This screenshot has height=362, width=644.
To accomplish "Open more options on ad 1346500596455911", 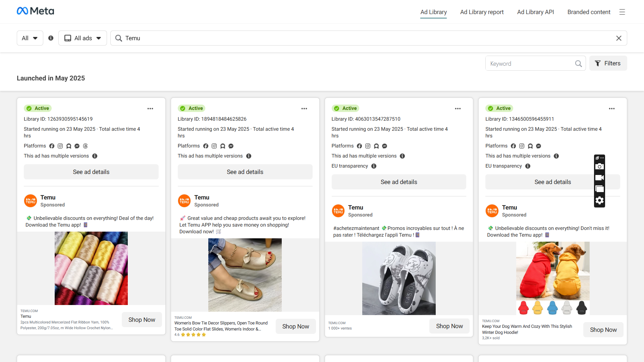I will [612, 109].
